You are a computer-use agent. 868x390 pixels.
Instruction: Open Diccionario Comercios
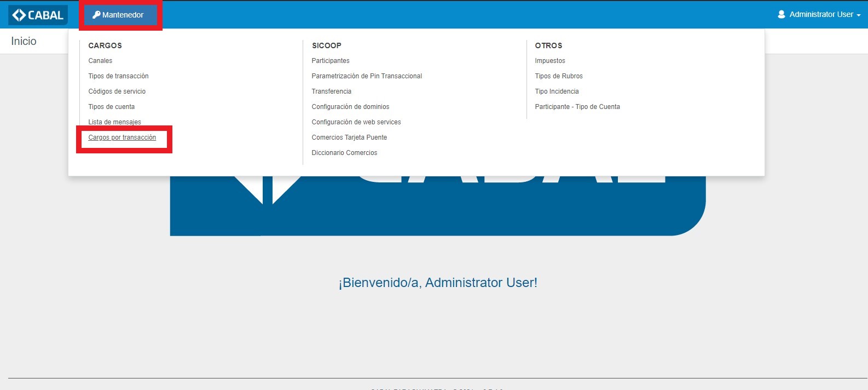click(x=344, y=153)
